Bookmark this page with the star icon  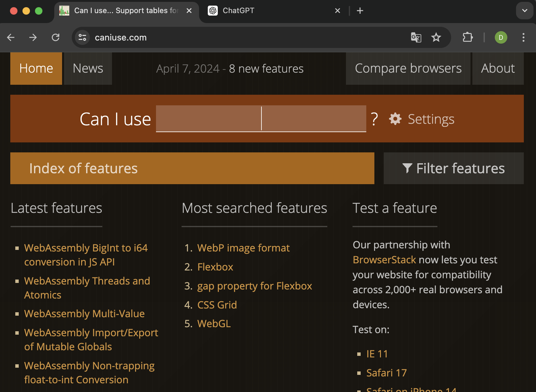(436, 38)
